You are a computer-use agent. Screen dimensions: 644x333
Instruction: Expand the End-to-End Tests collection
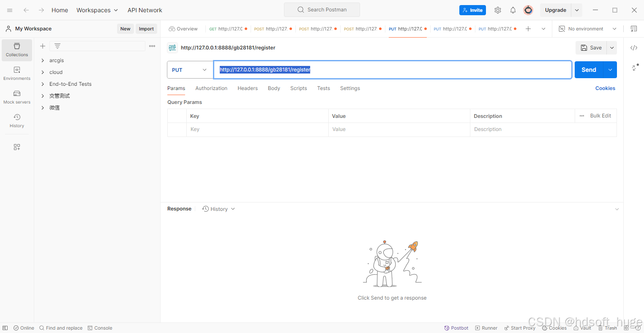[x=43, y=84]
